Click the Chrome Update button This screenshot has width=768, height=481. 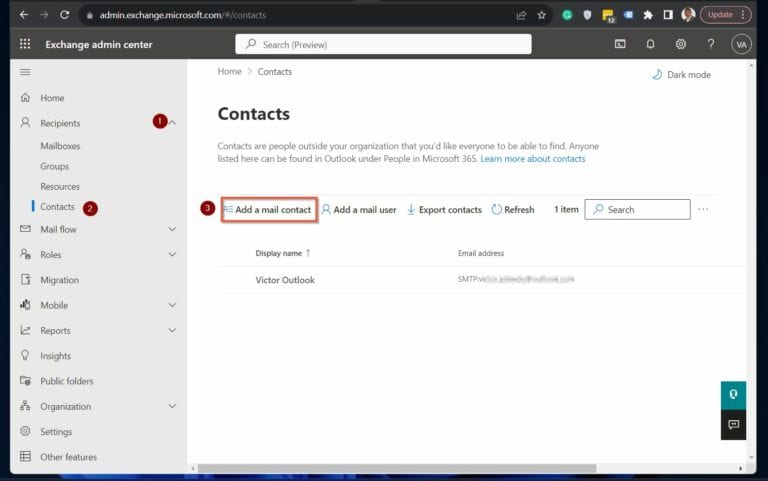[726, 15]
